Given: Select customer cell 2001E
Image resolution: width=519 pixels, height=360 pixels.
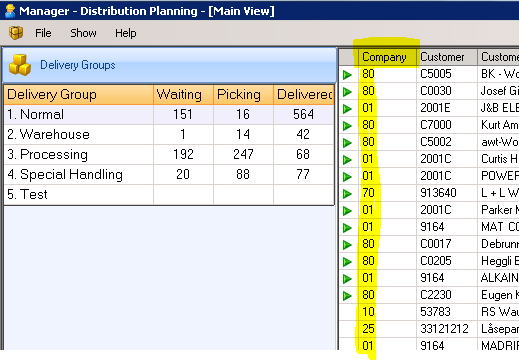Looking at the screenshot, I should tap(447, 108).
